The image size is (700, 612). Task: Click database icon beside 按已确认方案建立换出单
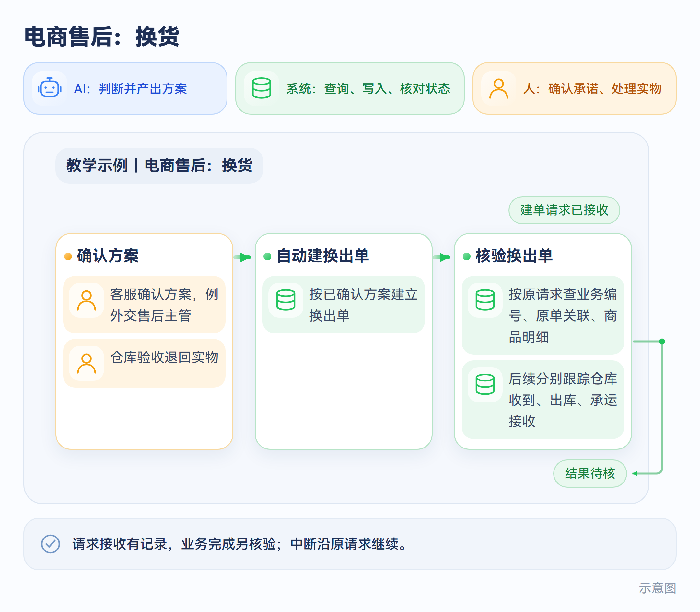286,300
